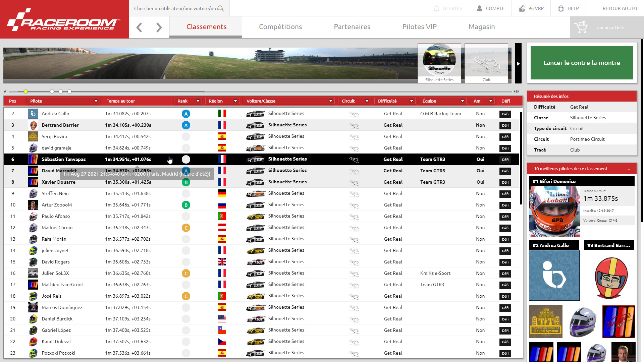644x362 pixels.
Task: Click the alerts bell icon
Action: coord(436,8)
